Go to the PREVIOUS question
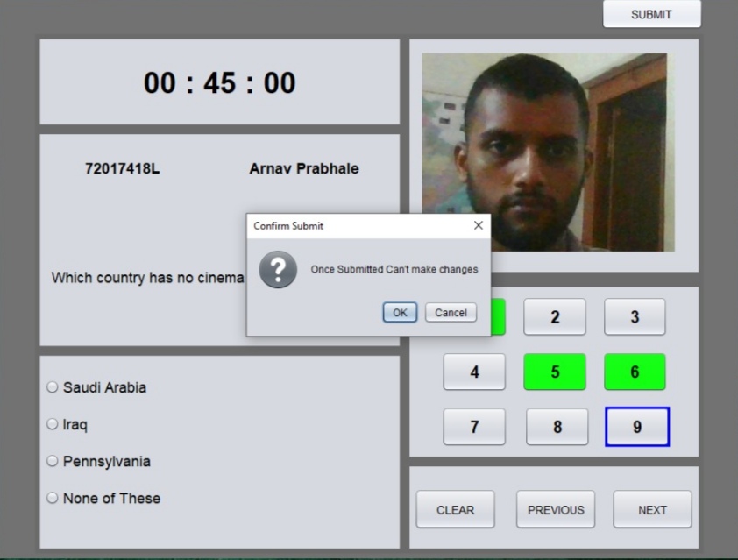This screenshot has height=560, width=738. pos(555,509)
